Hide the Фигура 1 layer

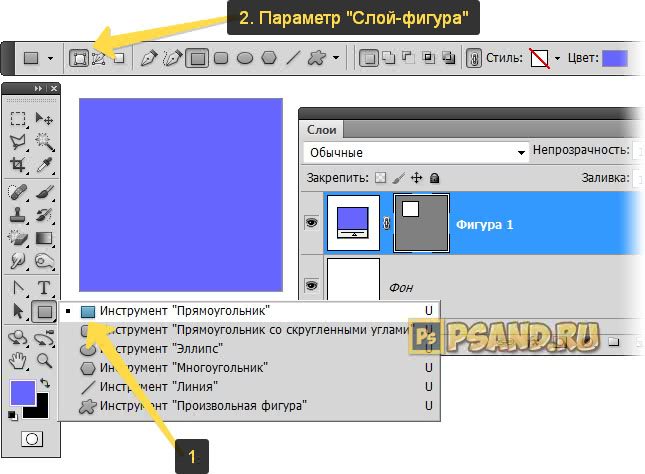pos(310,224)
